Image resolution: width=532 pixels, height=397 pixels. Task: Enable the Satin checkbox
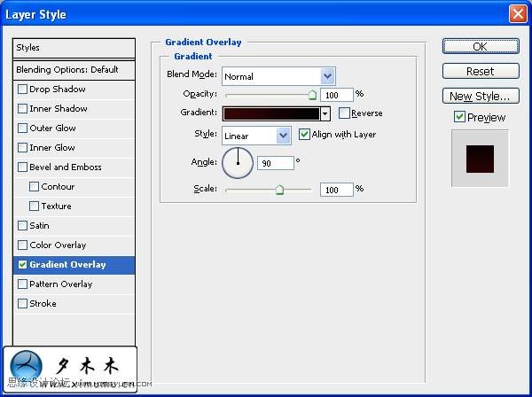click(x=22, y=225)
